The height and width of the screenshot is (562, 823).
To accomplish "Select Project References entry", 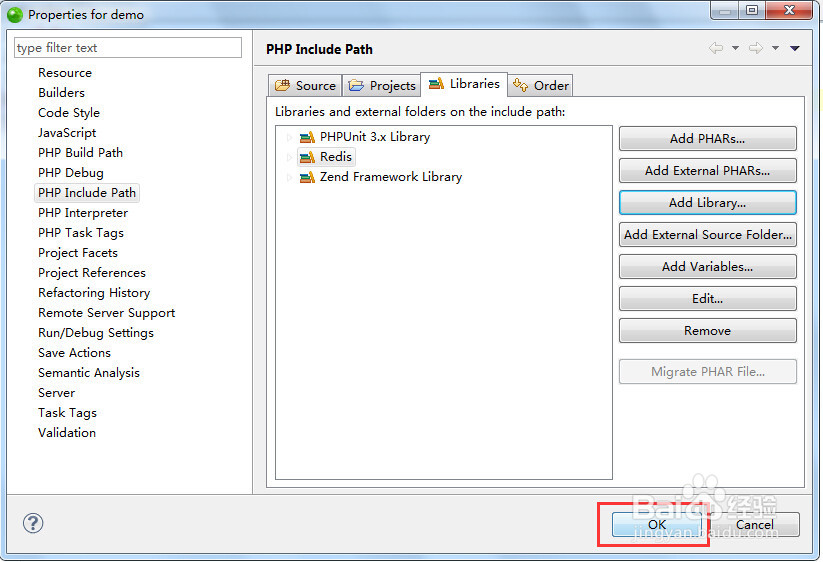I will pos(92,272).
